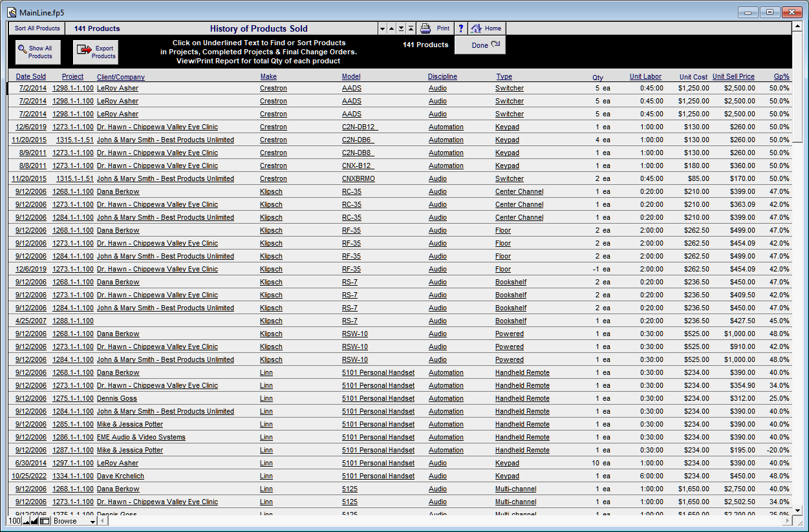Screen dimensions: 809x532
Task: Click model C2N-DB8
Action: 358,153
